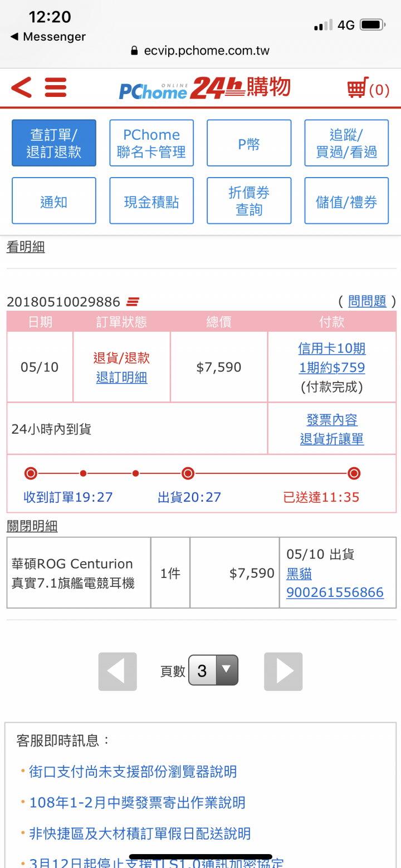
Task: Open page number dropdown
Action: coord(213,670)
